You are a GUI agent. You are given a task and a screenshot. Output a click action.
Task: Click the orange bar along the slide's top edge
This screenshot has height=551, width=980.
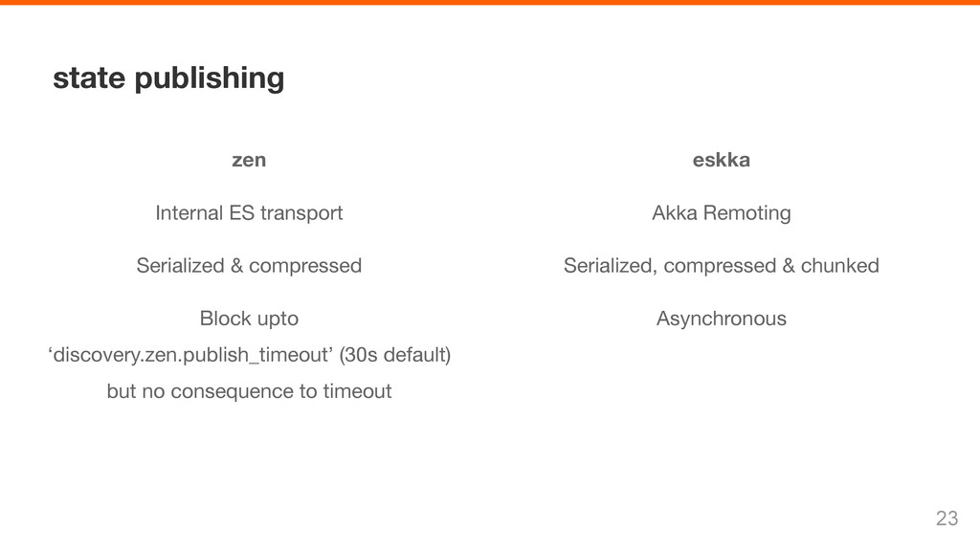coord(490,3)
